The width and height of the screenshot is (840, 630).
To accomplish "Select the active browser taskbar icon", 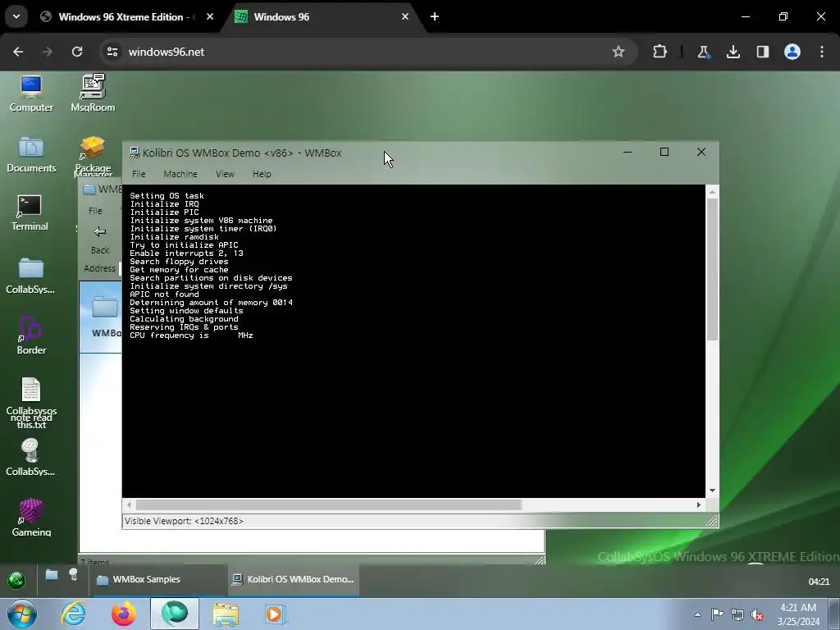I will (x=175, y=614).
